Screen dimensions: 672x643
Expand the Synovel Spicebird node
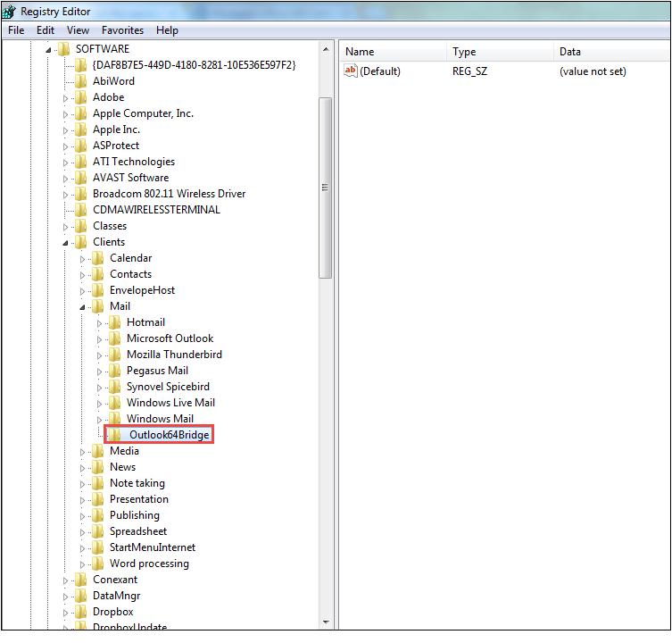(x=99, y=388)
